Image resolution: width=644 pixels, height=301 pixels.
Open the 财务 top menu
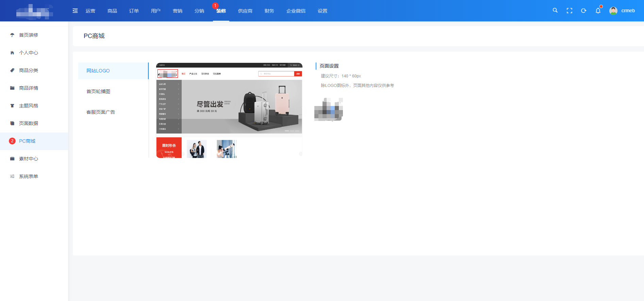tap(269, 11)
